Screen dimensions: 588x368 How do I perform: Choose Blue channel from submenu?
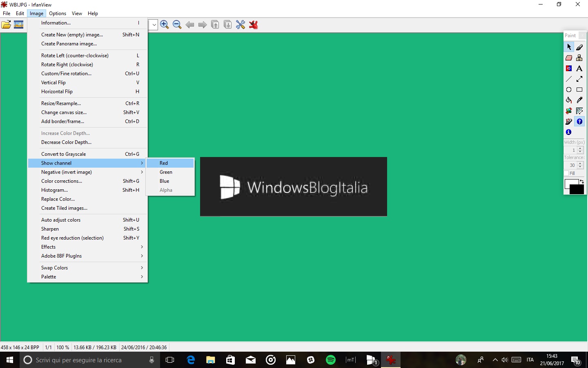coord(171,181)
